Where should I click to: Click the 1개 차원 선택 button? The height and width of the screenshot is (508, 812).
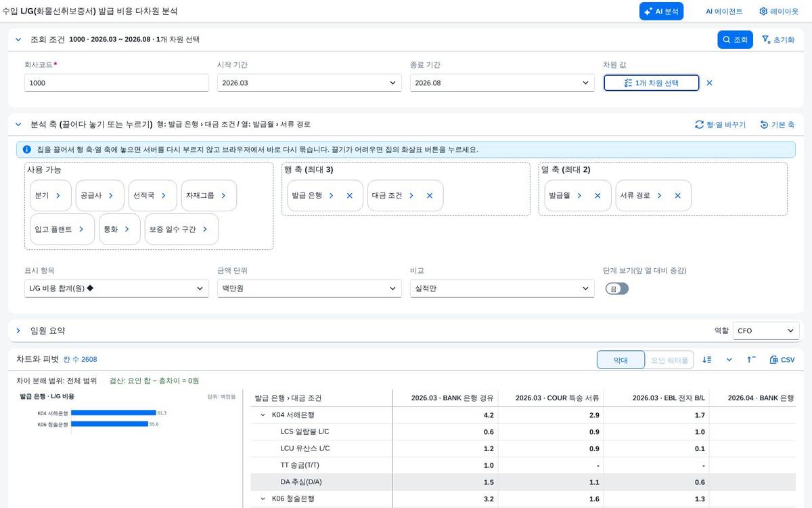tap(651, 83)
